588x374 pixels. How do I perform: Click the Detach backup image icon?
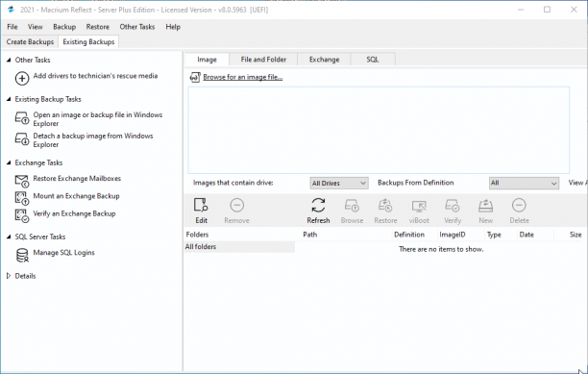pos(22,138)
